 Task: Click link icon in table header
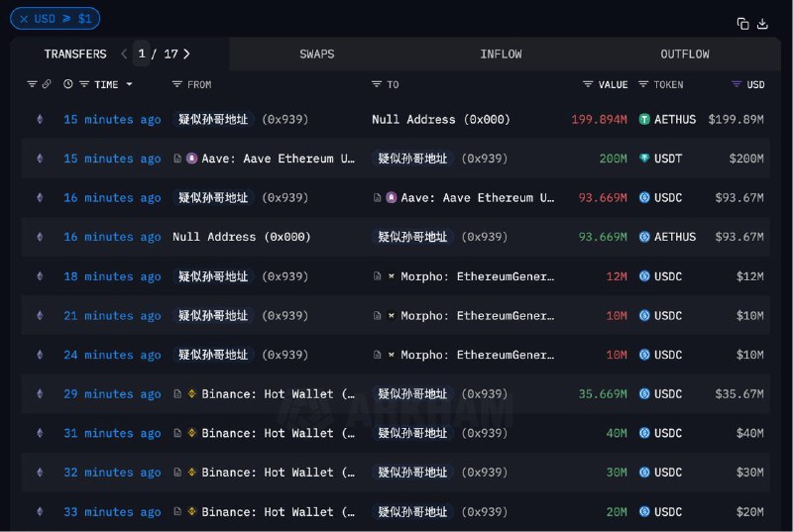[x=47, y=84]
